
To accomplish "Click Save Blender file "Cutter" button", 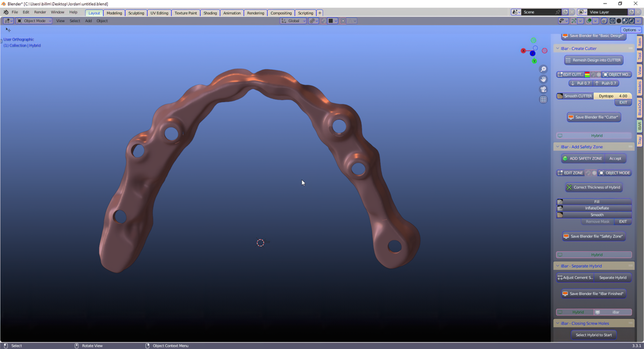I will point(593,117).
